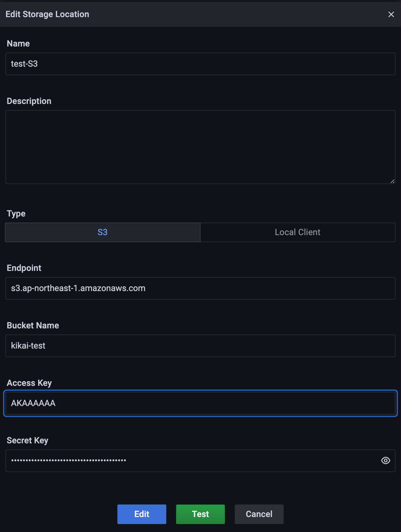The width and height of the screenshot is (401, 532).
Task: Switch type to Local Client
Action: pos(298,232)
